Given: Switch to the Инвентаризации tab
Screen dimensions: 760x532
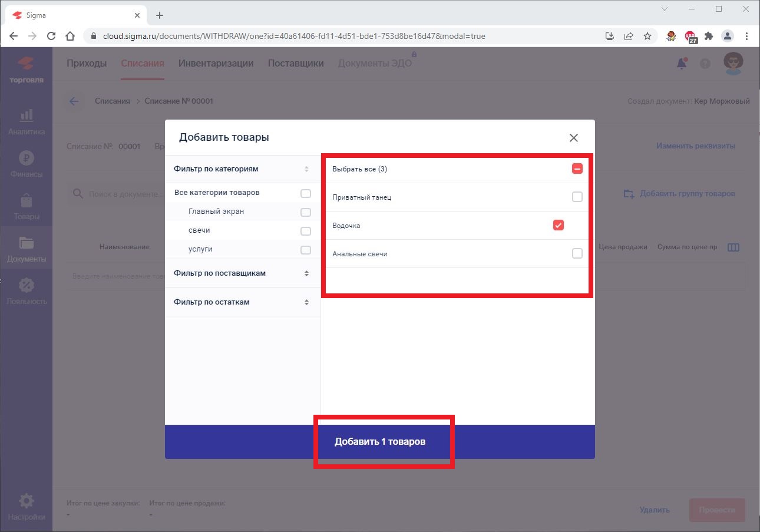Looking at the screenshot, I should click(216, 64).
